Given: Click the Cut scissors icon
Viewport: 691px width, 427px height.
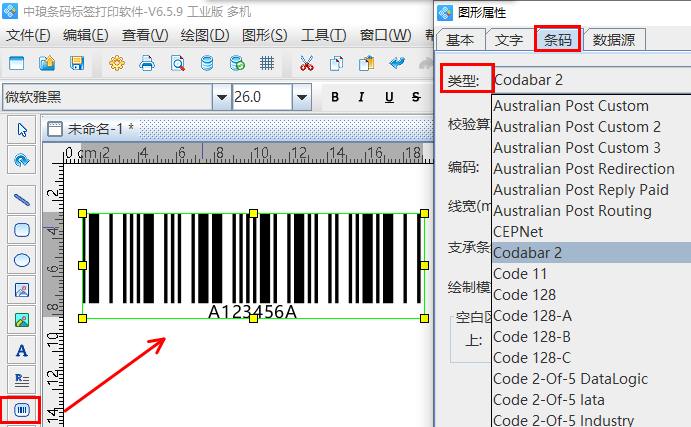Looking at the screenshot, I should [307, 63].
